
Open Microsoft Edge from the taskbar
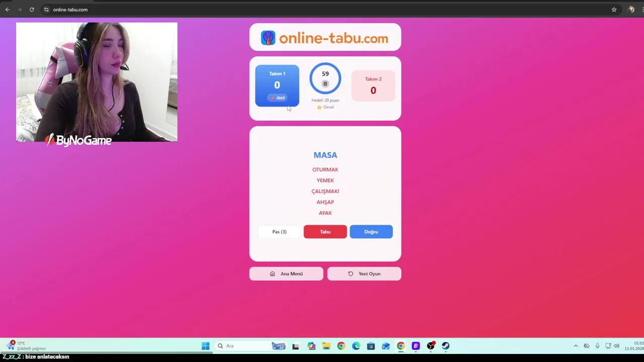click(356, 346)
